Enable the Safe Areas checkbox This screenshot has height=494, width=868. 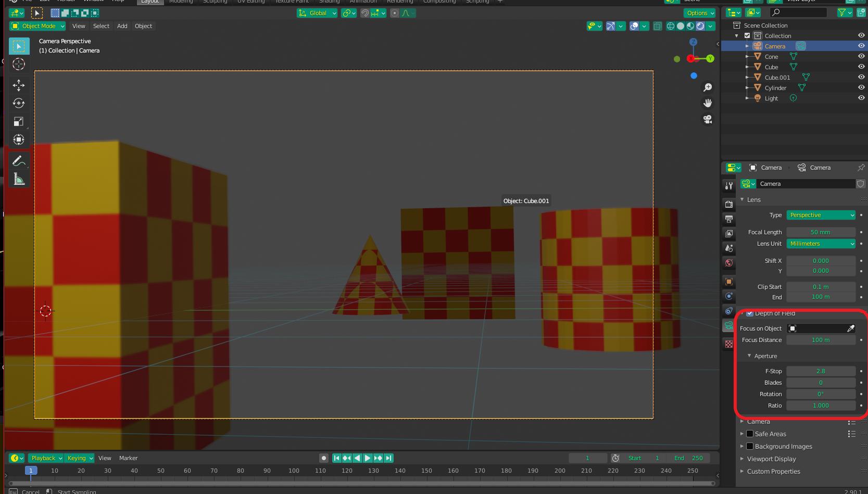(750, 434)
